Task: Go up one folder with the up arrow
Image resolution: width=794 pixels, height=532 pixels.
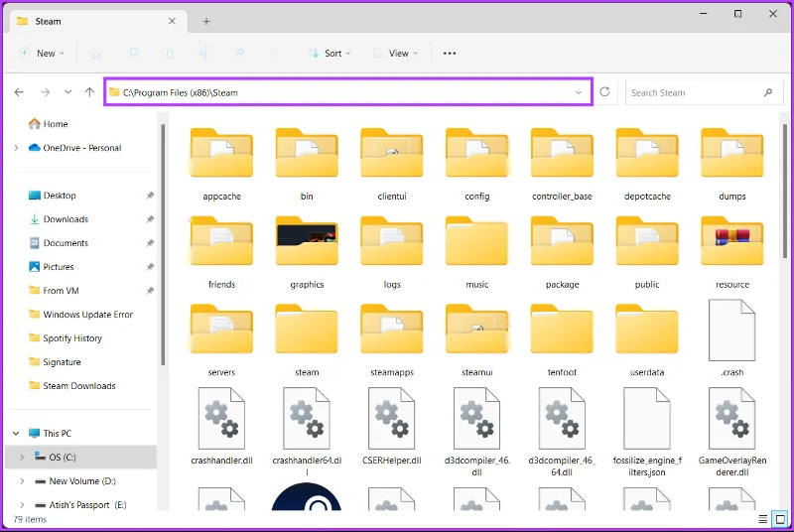Action: click(x=89, y=92)
